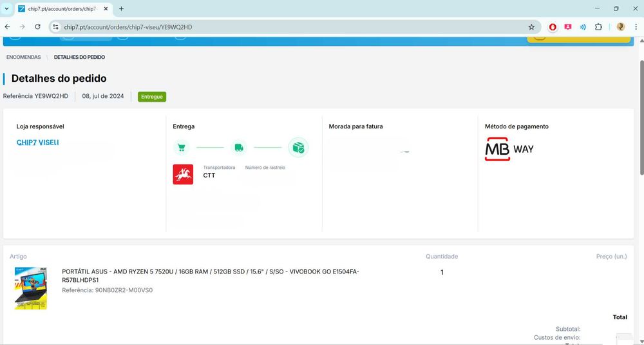The image size is (644, 345).
Task: Open a new tab with plus button
Action: tap(121, 8)
